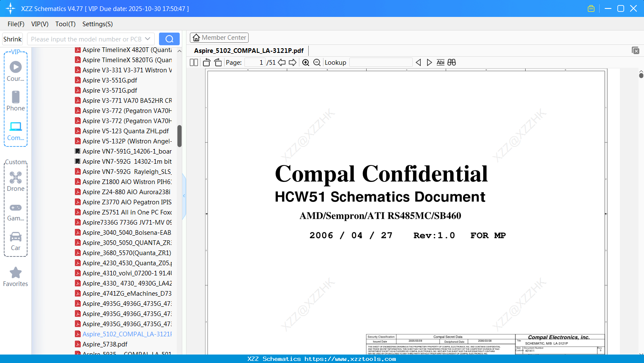Screen dimensions: 644x363
Task: Open the Phone schematics category
Action: pos(16,101)
